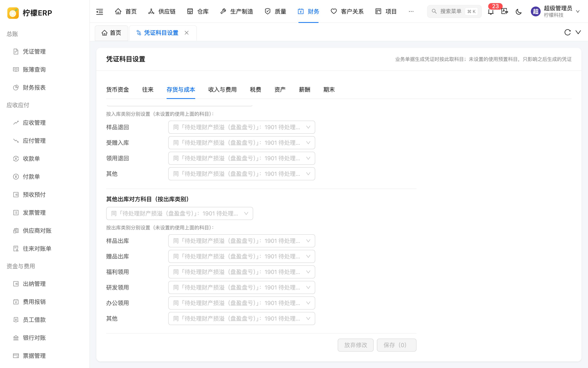Click the 搜索菜单 search box
Screen dimensions: 588x368
point(454,11)
